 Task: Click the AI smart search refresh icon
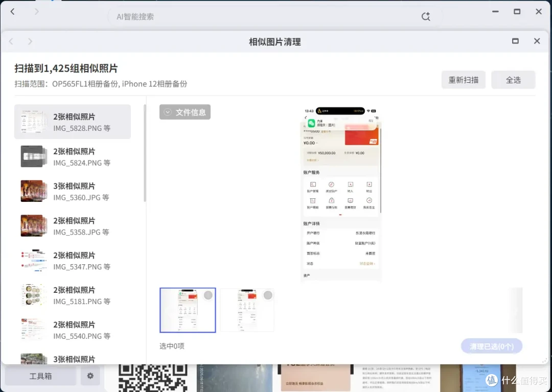click(426, 16)
